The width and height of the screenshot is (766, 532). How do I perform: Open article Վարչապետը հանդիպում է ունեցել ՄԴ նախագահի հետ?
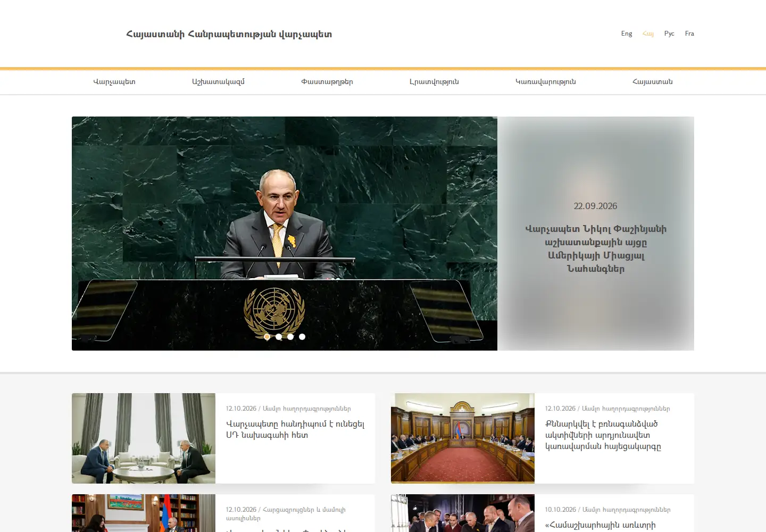pos(295,429)
